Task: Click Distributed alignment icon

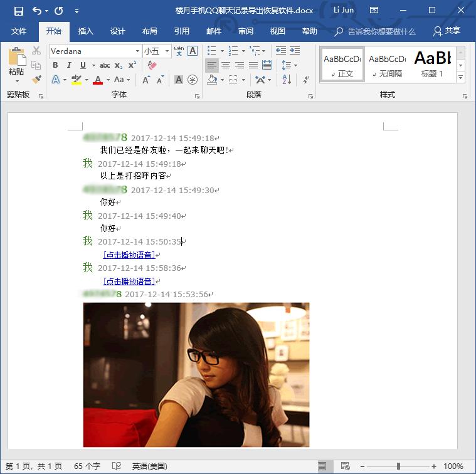Action: pyautogui.click(x=267, y=65)
